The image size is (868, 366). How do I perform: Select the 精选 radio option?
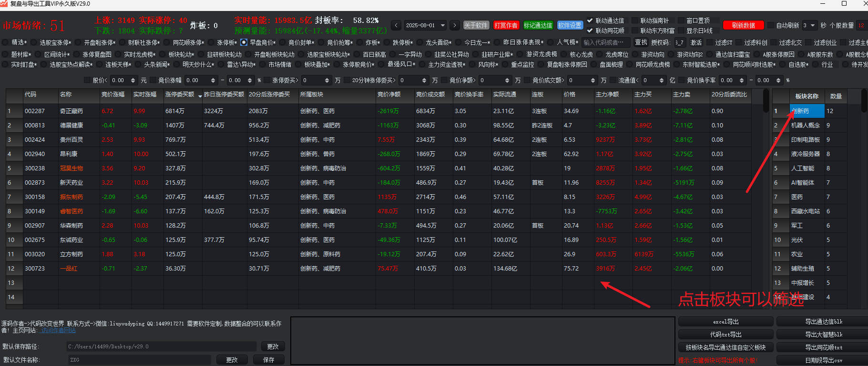pyautogui.click(x=6, y=42)
